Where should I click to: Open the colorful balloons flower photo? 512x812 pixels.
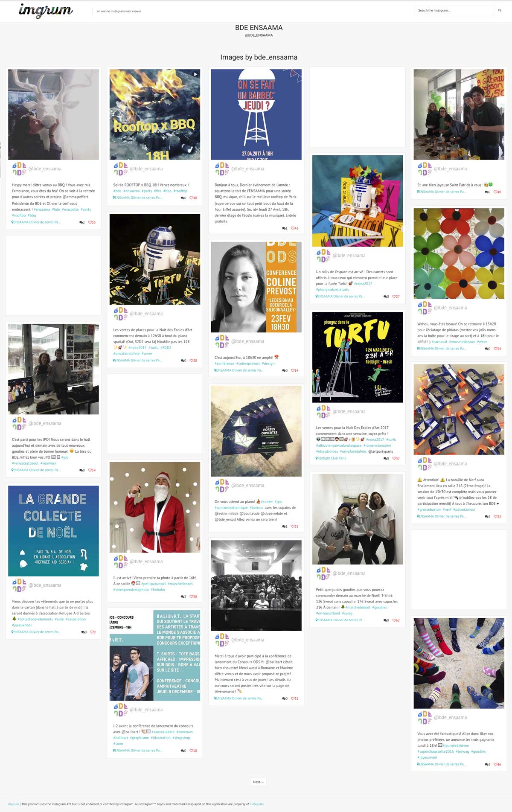pyautogui.click(x=459, y=253)
